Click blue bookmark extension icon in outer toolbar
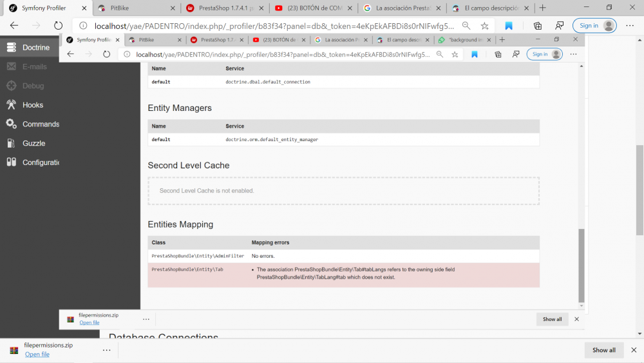644x363 pixels. coord(509,26)
